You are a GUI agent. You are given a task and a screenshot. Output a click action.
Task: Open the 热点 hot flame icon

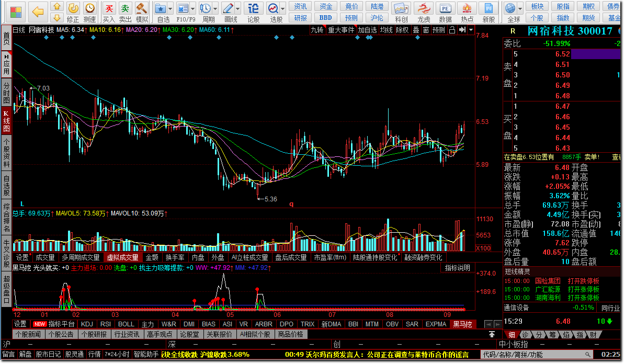467,8
